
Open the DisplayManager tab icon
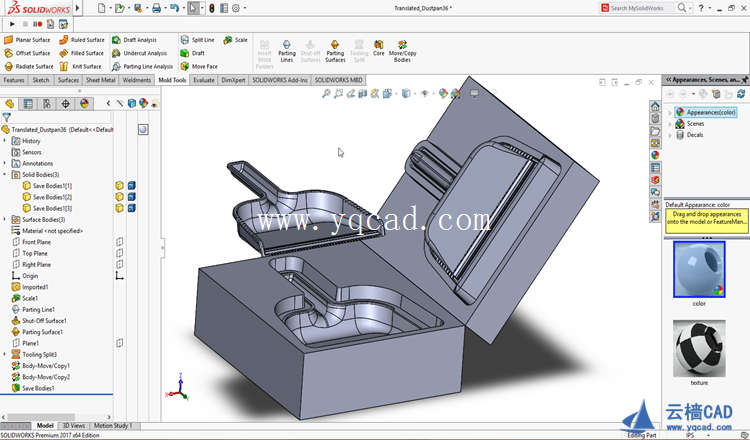[x=84, y=104]
